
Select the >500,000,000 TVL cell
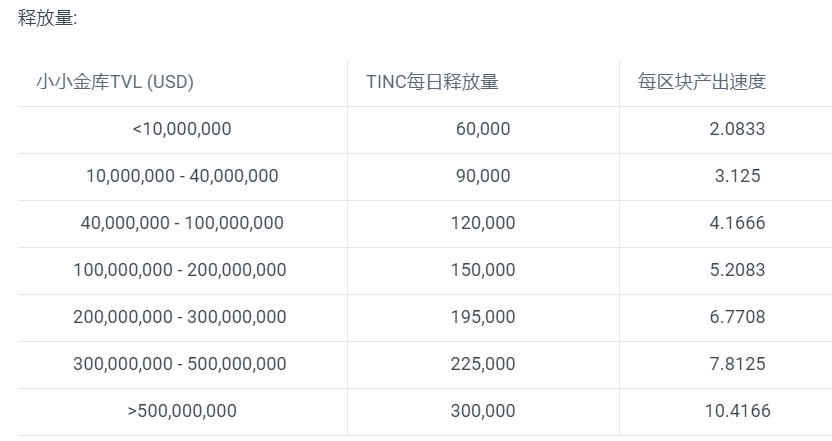182,411
